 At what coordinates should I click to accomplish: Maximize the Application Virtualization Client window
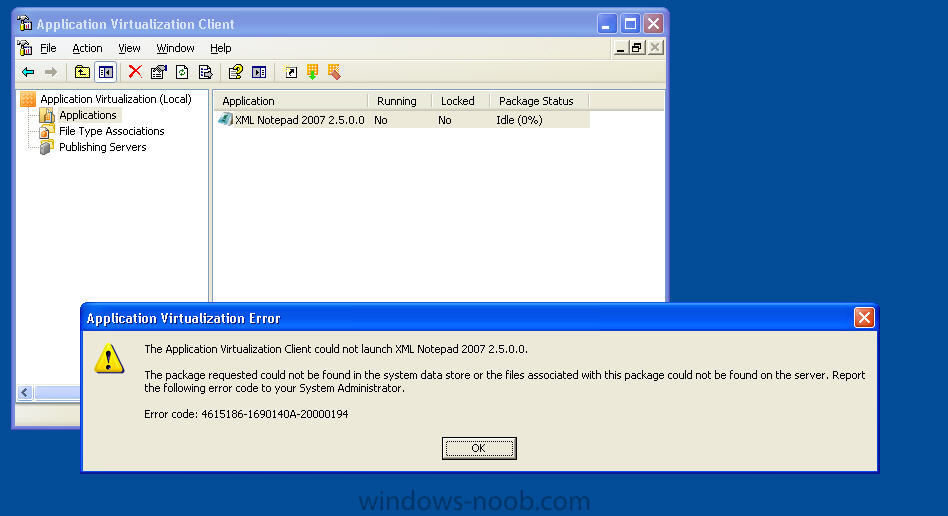(x=630, y=24)
